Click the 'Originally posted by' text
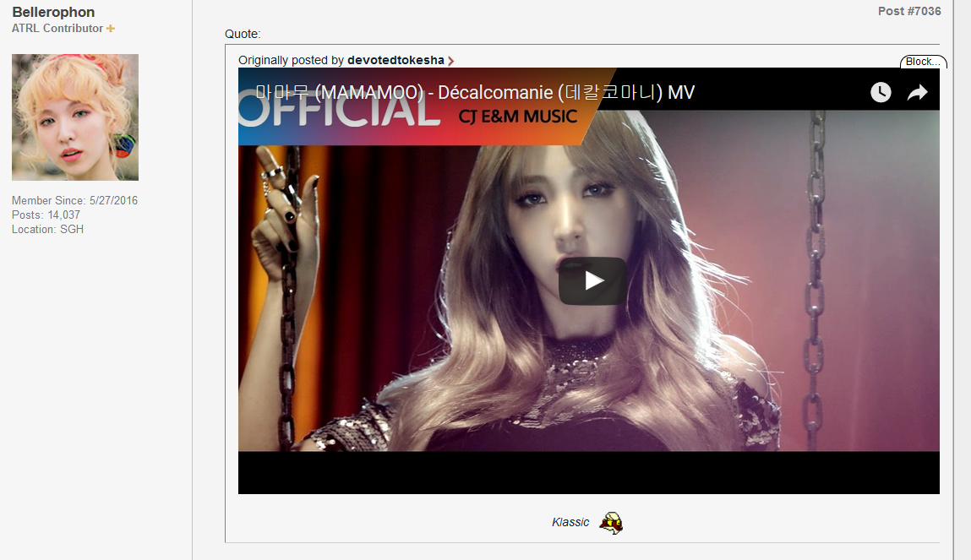971x560 pixels. pyautogui.click(x=291, y=60)
